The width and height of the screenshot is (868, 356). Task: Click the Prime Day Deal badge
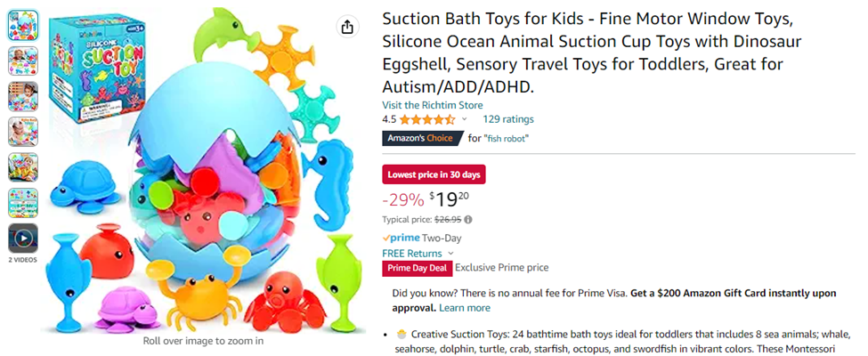click(x=417, y=268)
